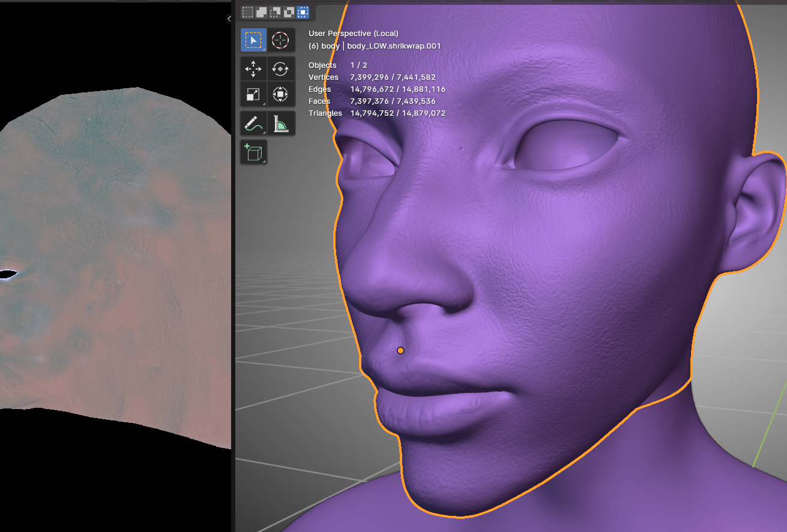Click the Add Cube tool
This screenshot has width=787, height=532.
point(253,152)
